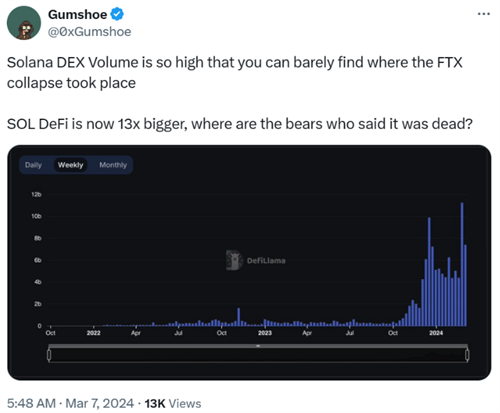
Task: Click the bar peaking near 10b
Action: [429, 272]
